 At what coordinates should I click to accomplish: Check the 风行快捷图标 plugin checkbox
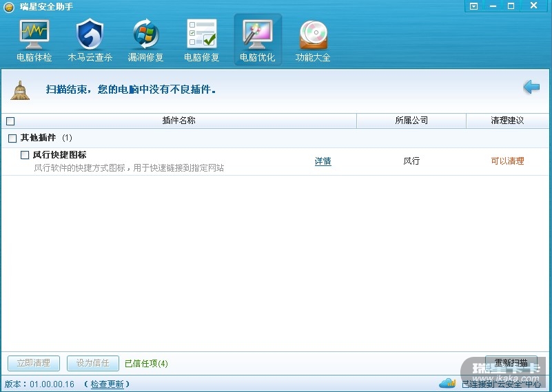[x=25, y=155]
